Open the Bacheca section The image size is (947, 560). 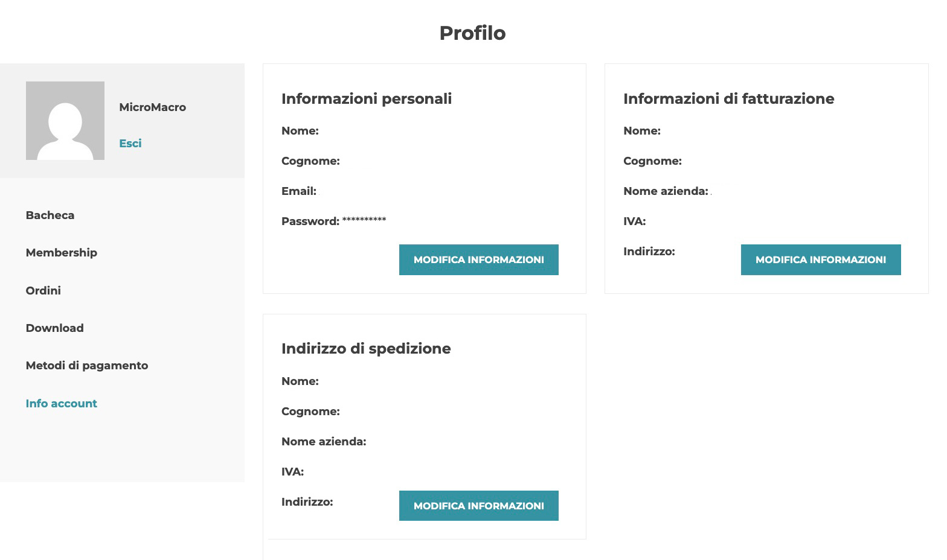pyautogui.click(x=50, y=215)
